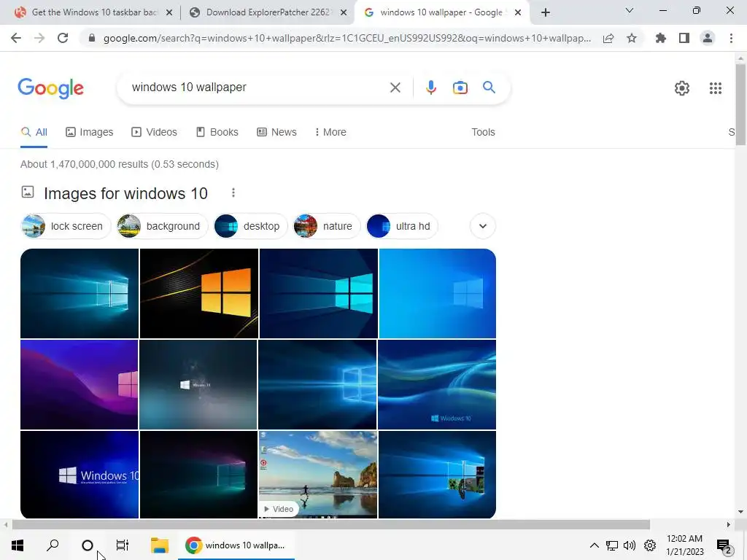Open the Chrome profile avatar
This screenshot has width=747, height=560.
(708, 38)
